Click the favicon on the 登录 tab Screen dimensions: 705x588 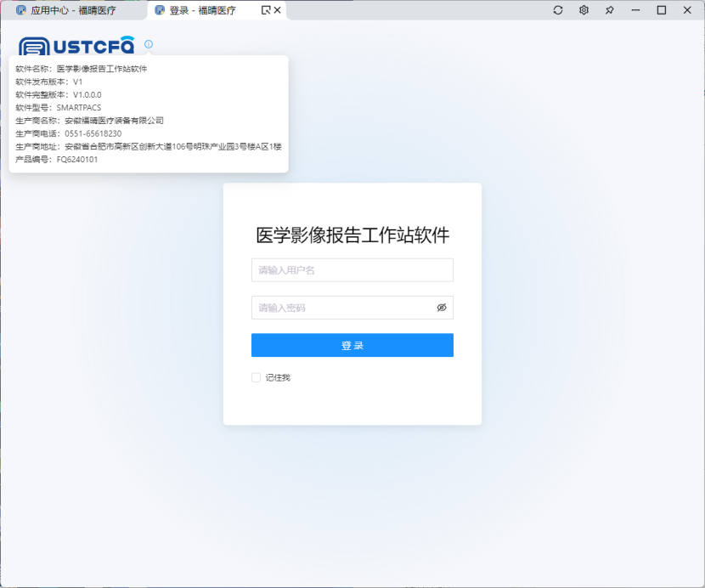pos(160,10)
